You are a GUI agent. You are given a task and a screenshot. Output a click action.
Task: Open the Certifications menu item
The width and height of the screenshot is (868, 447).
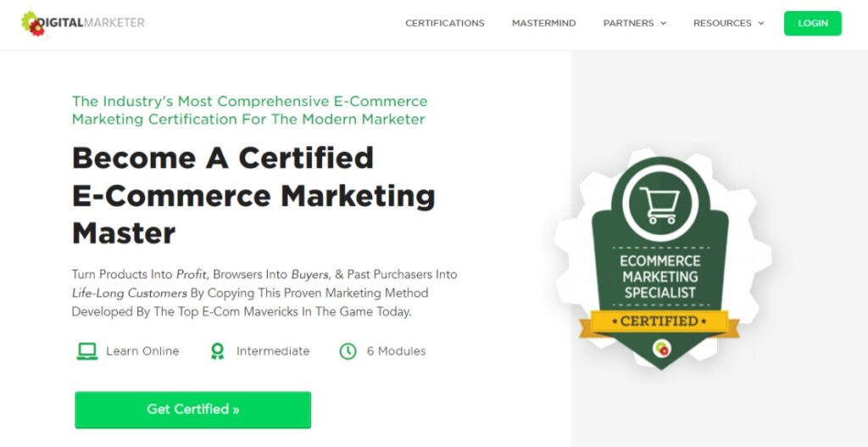tap(444, 23)
